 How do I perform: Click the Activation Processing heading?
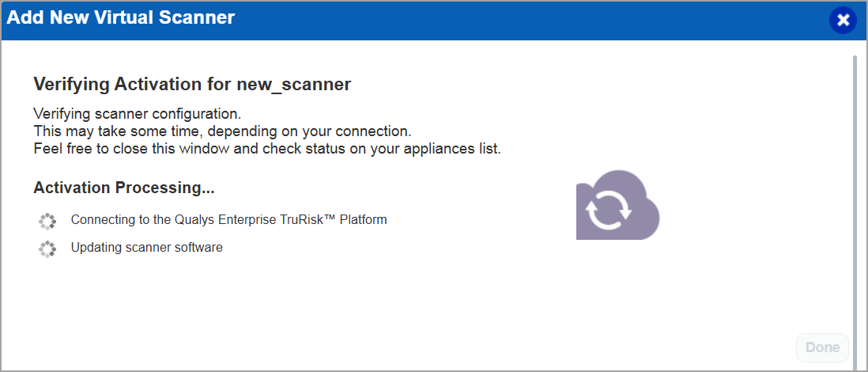click(124, 188)
